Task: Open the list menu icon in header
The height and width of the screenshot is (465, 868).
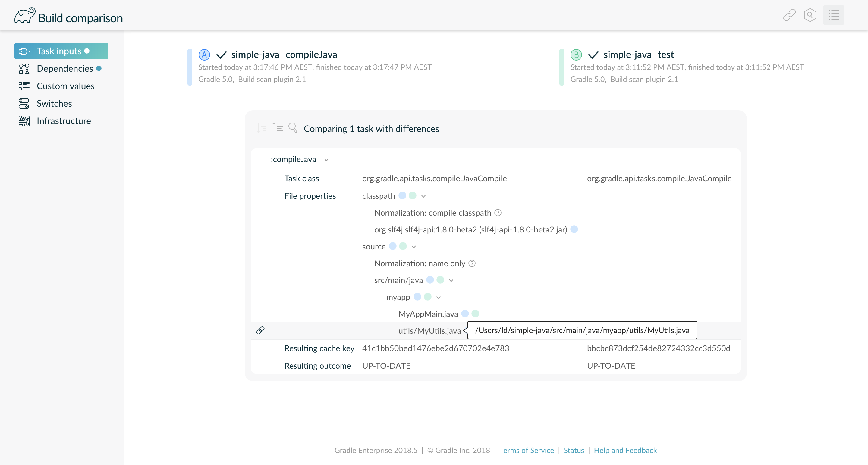Action: coord(833,15)
